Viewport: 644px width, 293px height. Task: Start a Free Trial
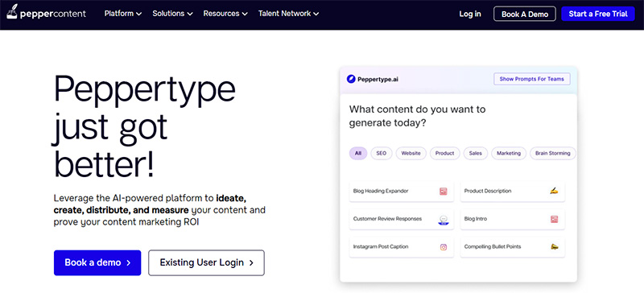pyautogui.click(x=597, y=14)
